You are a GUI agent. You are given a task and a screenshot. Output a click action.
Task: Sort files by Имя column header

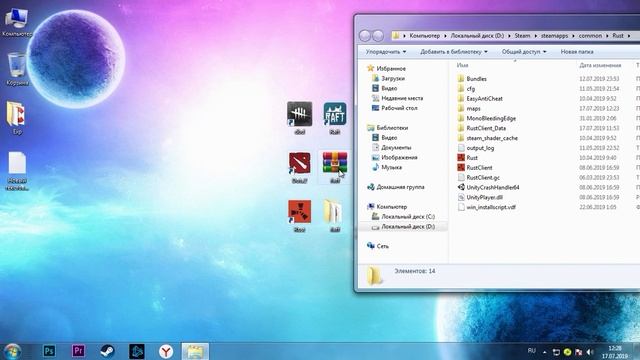[462, 65]
